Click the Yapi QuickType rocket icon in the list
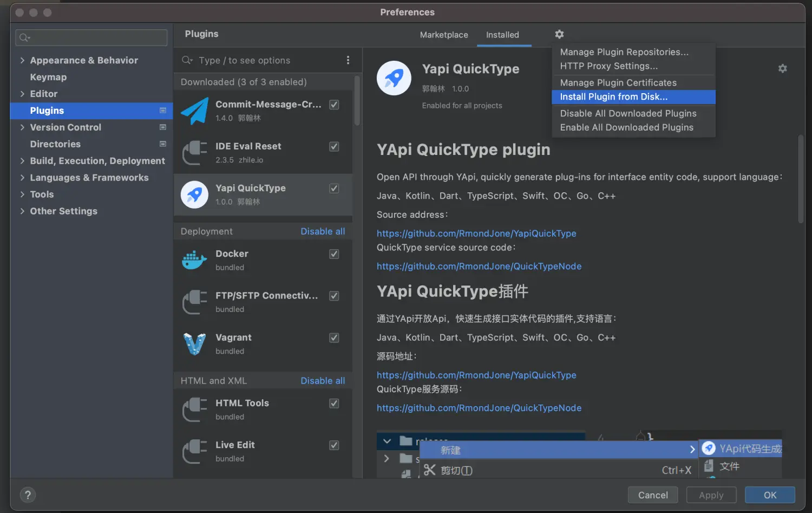 [194, 194]
